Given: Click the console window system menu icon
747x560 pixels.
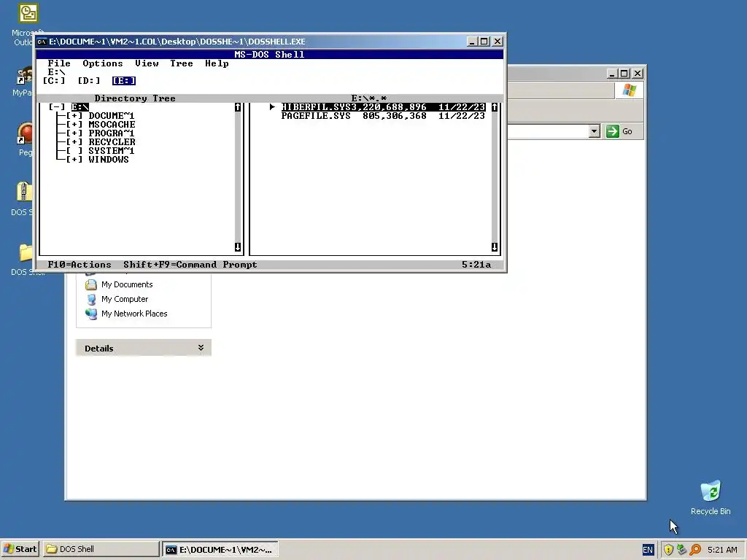Looking at the screenshot, I should (x=42, y=42).
